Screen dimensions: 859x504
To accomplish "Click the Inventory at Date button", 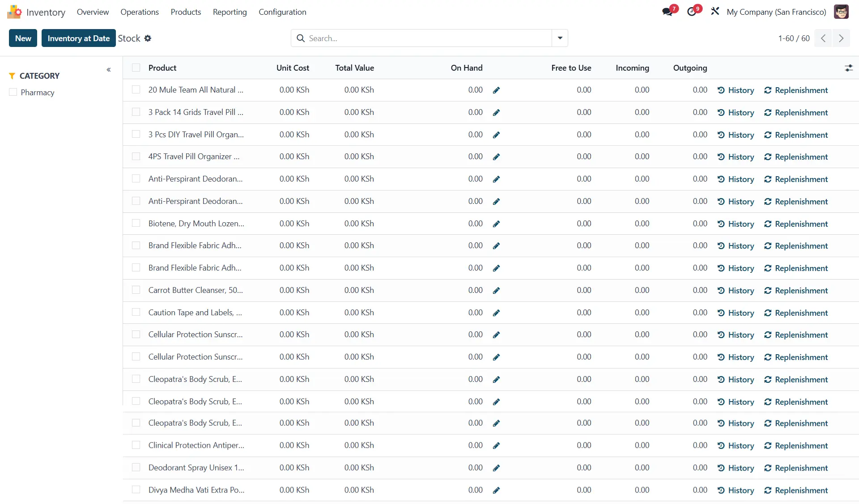I will click(79, 38).
